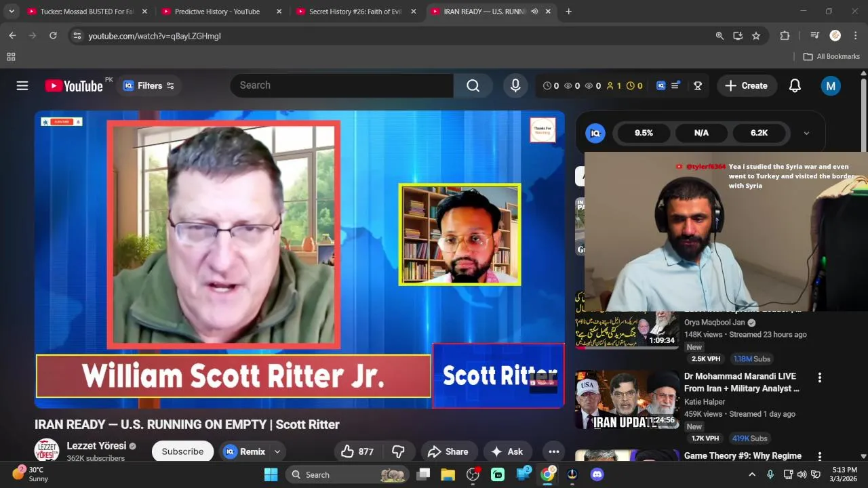Open the Dr Mohammad Marandi LIVE video title
Viewport: 868px width, 488px height.
coord(742,382)
